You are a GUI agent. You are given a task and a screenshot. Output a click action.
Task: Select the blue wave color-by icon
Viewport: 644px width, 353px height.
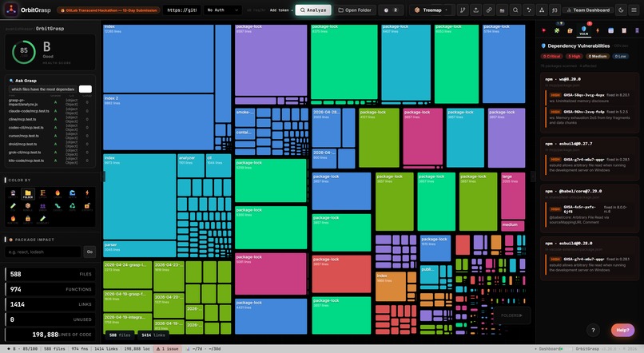72,194
